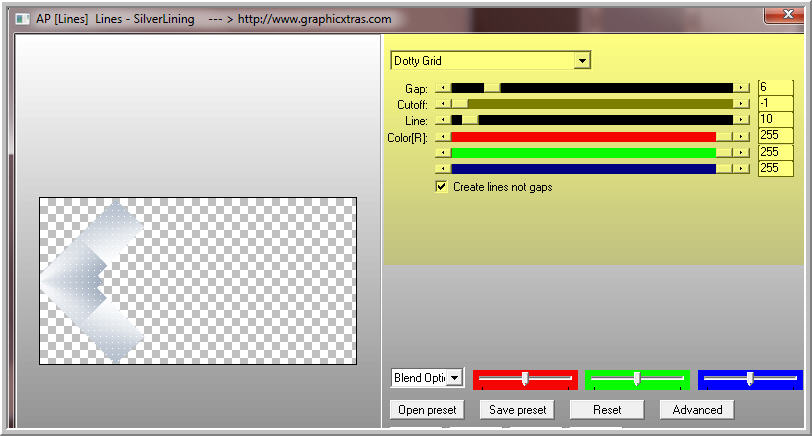Close the AP Lines SilverLining window

click(x=788, y=14)
